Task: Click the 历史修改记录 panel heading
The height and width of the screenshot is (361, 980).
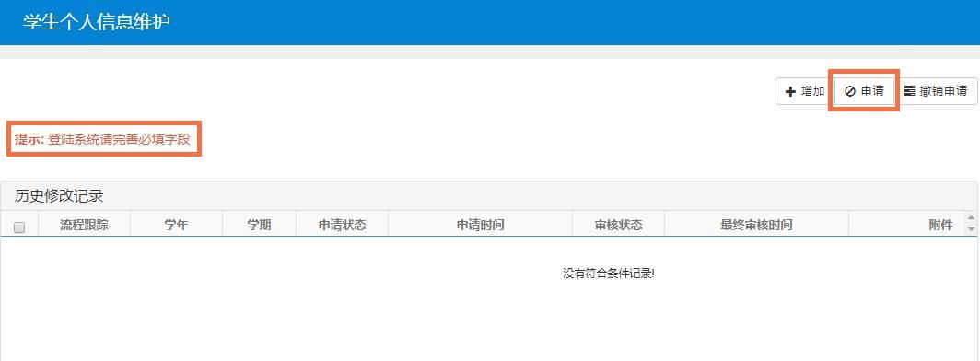Action: 59,196
